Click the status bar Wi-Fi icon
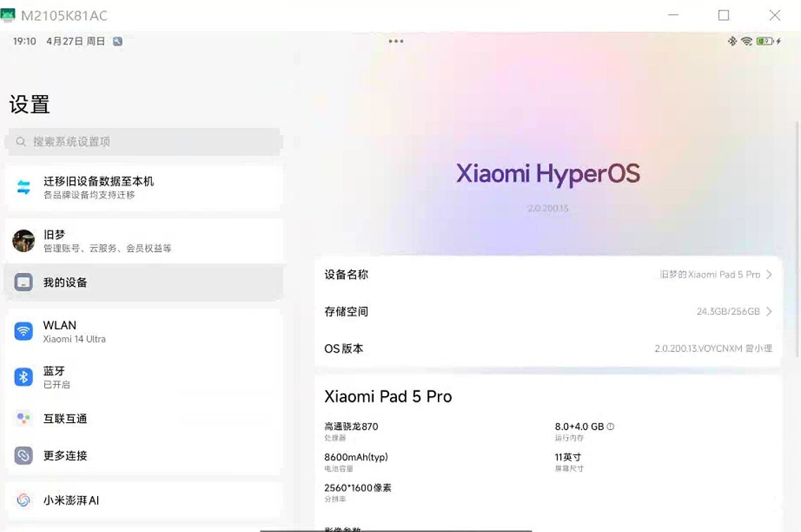801x532 pixels. click(x=746, y=42)
